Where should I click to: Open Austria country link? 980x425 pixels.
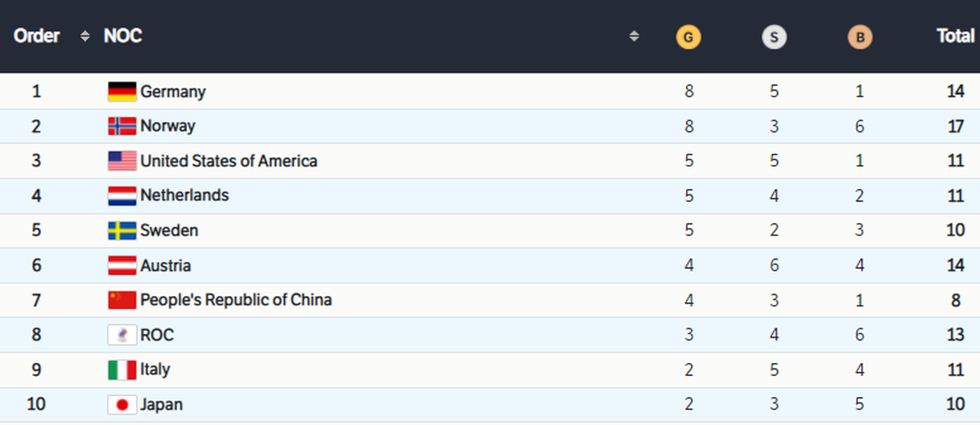click(x=166, y=266)
